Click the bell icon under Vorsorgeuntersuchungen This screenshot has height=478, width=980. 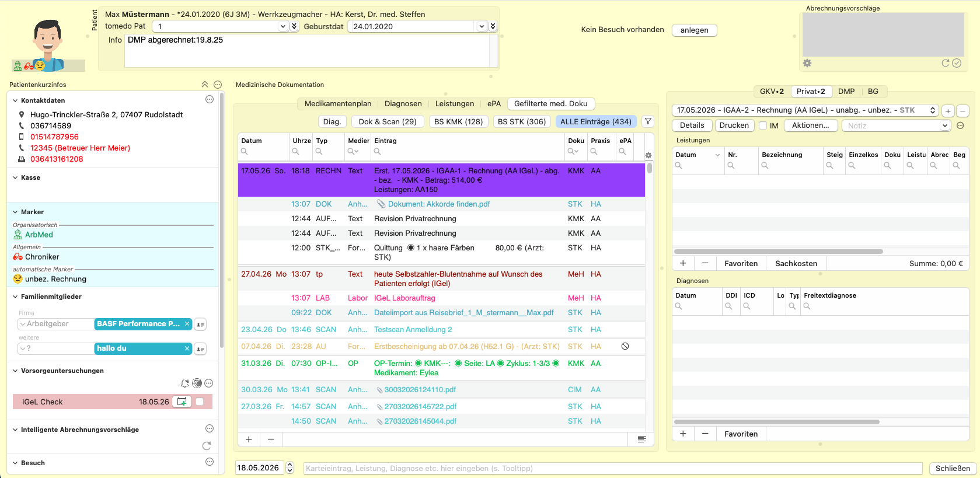coord(185,383)
